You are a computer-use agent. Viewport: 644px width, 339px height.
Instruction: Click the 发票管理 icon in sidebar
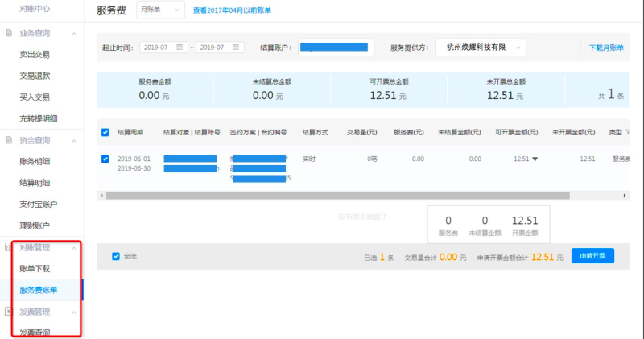coord(9,312)
